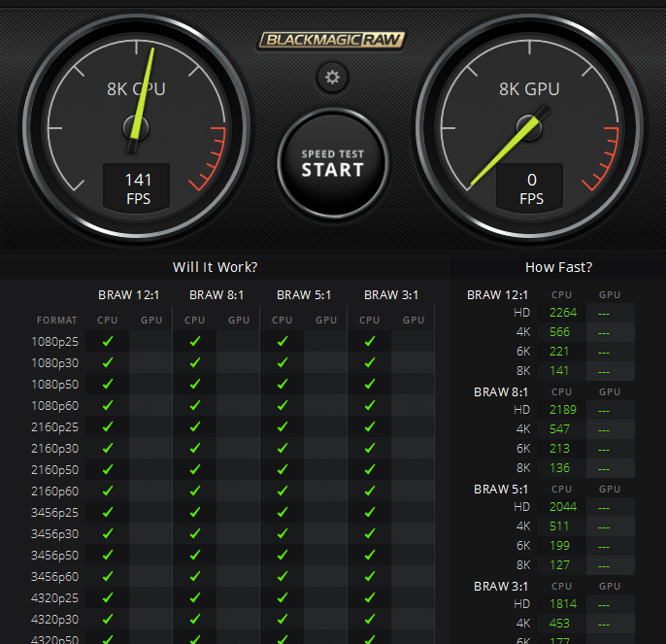The width and height of the screenshot is (666, 644).
Task: Click the BRAW 8:1 section label in How Fast
Action: coord(501,392)
